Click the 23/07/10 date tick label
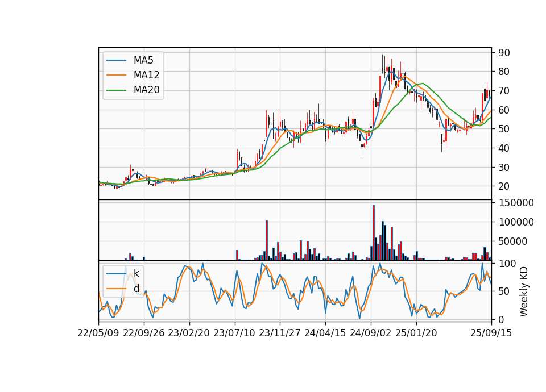Viewport: 546px width, 392px height. pyautogui.click(x=234, y=333)
